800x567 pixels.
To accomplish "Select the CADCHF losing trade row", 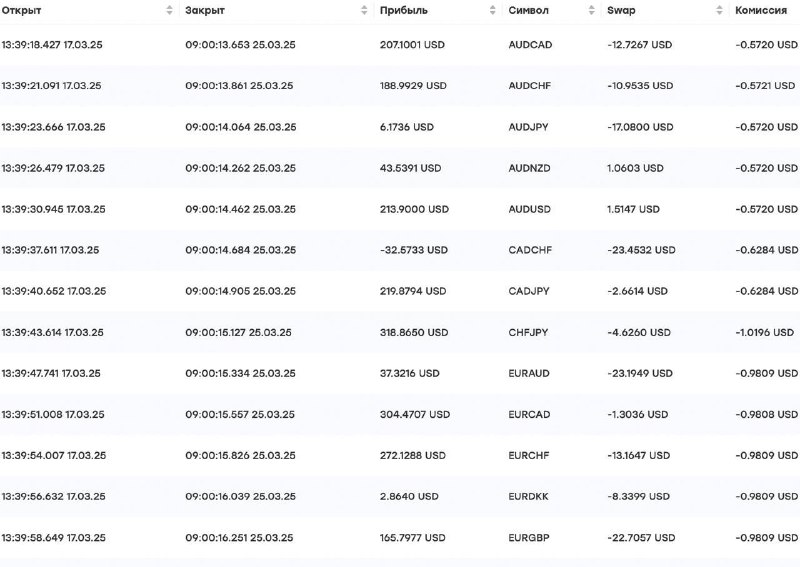I will click(x=400, y=250).
